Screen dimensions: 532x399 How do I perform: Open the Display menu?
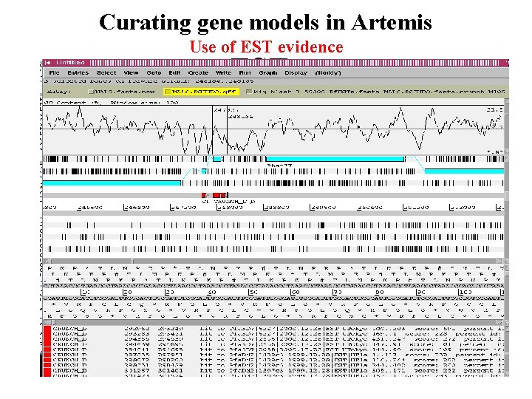tap(296, 72)
